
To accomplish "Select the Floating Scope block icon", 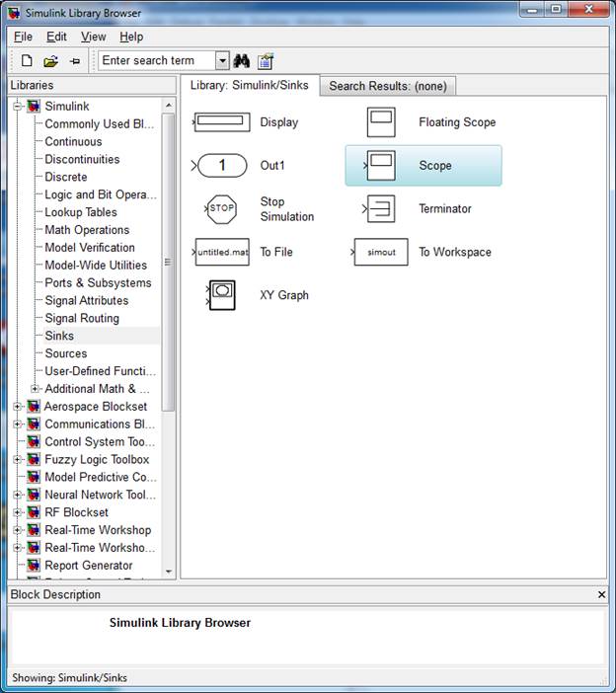I will (x=381, y=122).
